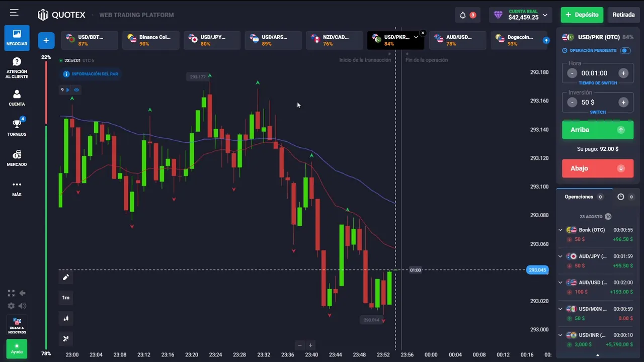Click the Retirada button
The height and width of the screenshot is (362, 644).
[623, 15]
